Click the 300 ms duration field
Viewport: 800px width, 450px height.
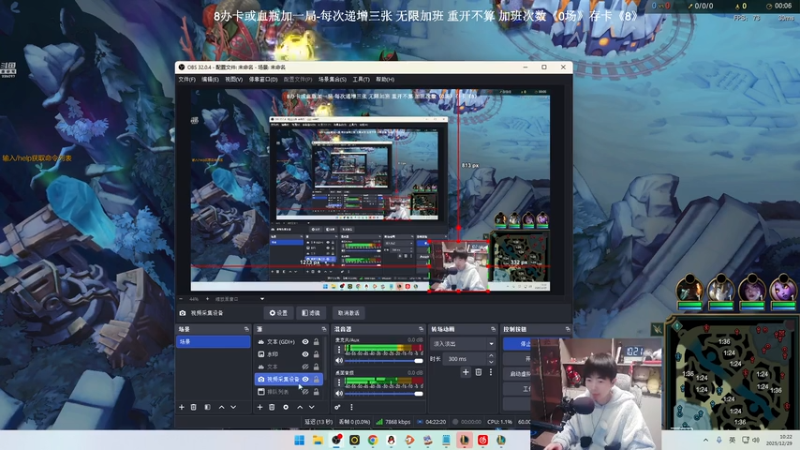[x=465, y=359]
